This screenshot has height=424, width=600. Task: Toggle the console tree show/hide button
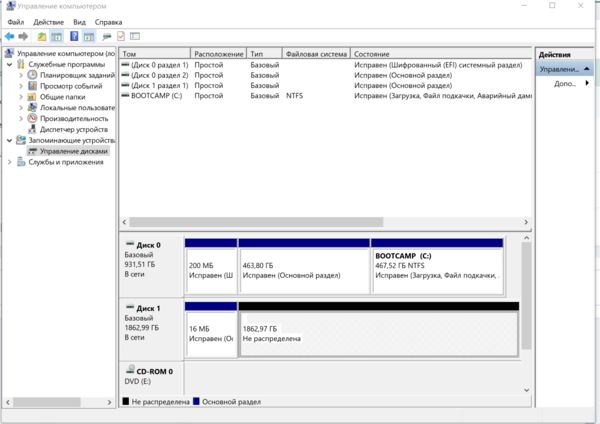point(57,36)
